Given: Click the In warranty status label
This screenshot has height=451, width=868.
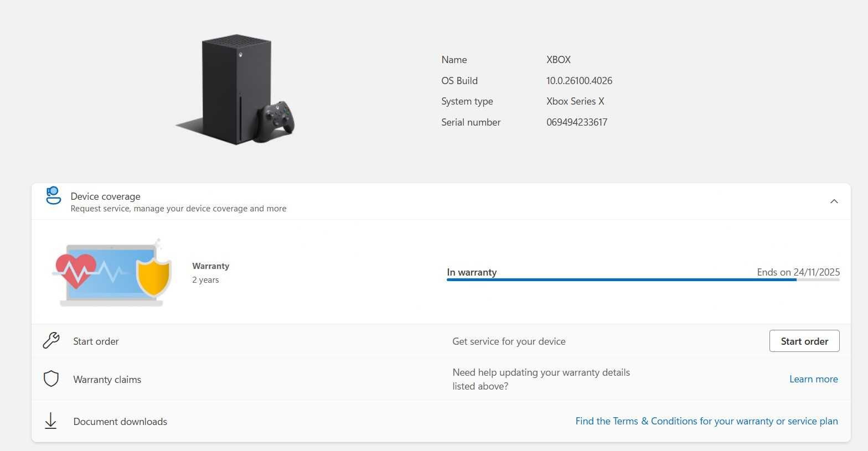Looking at the screenshot, I should [472, 272].
